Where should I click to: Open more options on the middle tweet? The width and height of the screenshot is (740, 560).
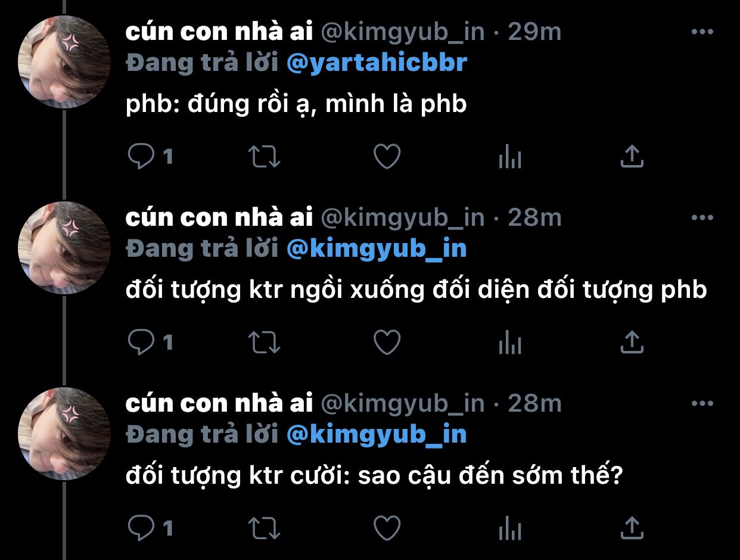coord(702,217)
